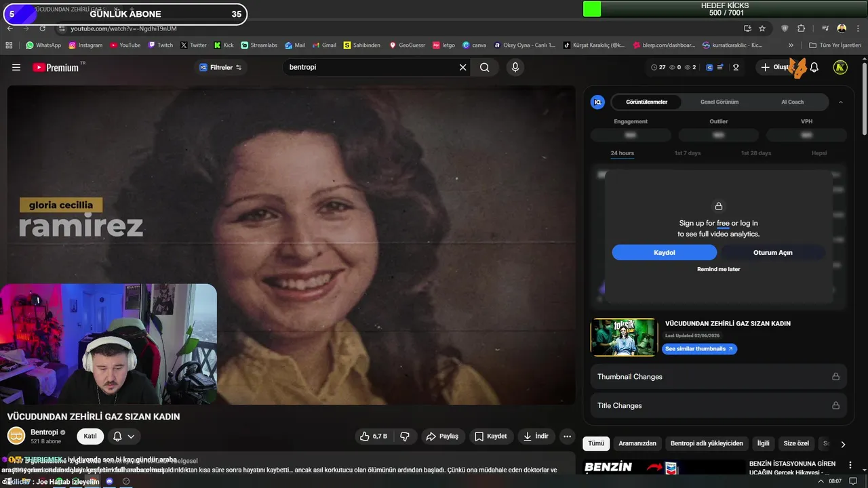Dislike the video with thumbs down
Viewport: 868px width, 488px height.
pos(405,436)
